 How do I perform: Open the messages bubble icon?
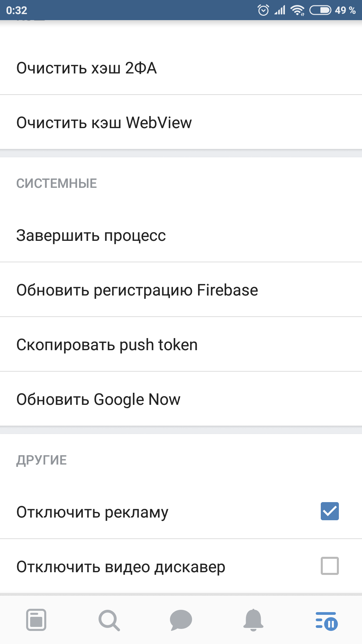point(181,620)
